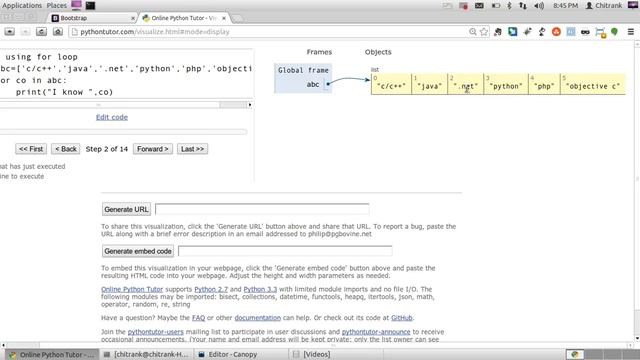This screenshot has height=360, width=640.
Task: Advance with the Forward > button
Action: (x=153, y=149)
